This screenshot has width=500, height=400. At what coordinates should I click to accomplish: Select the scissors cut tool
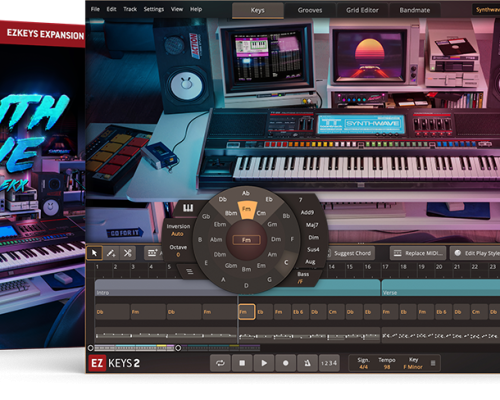tap(127, 253)
